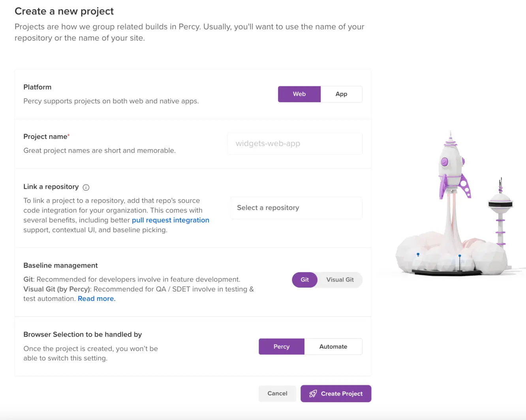Focus the Project name text field

[295, 144]
